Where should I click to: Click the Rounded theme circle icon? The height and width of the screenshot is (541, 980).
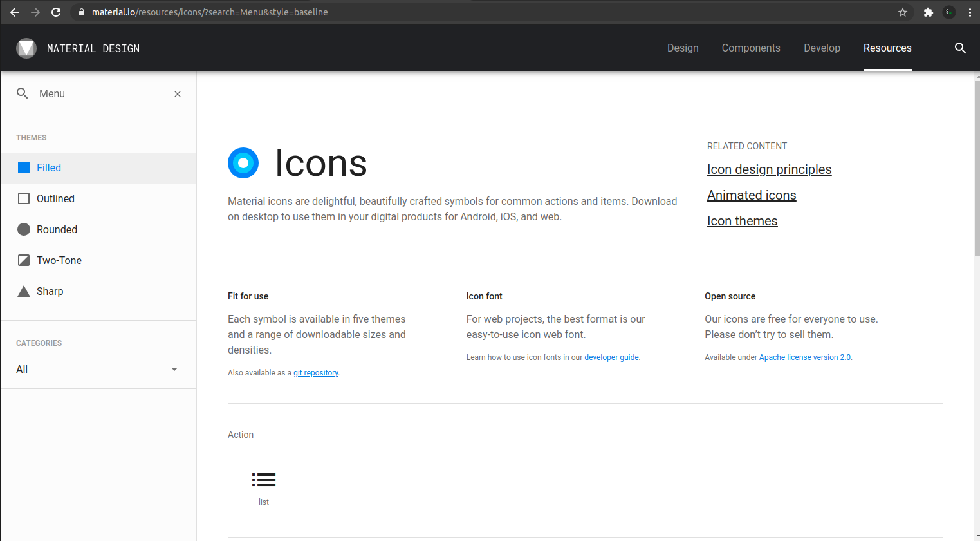(x=24, y=229)
